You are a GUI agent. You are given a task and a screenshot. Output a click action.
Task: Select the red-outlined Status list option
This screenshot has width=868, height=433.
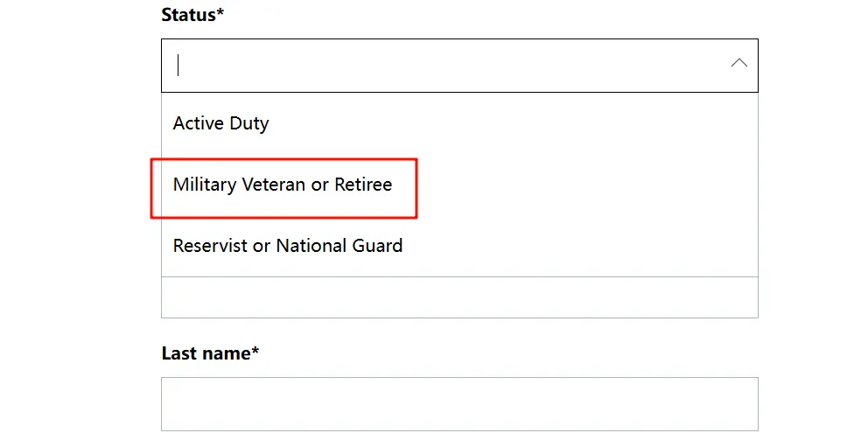[283, 185]
